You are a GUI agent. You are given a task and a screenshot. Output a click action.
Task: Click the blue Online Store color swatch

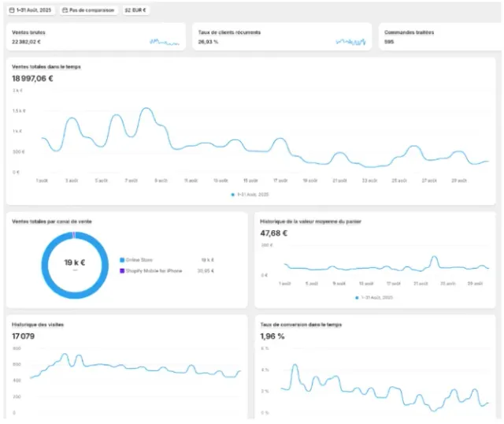[122, 260]
